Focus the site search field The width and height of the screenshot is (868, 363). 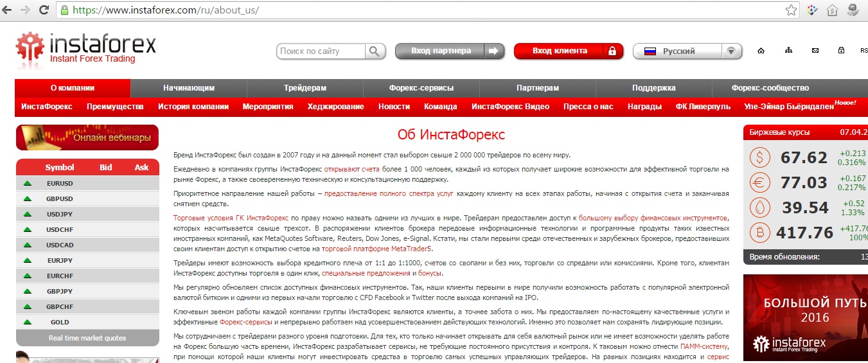pos(321,51)
